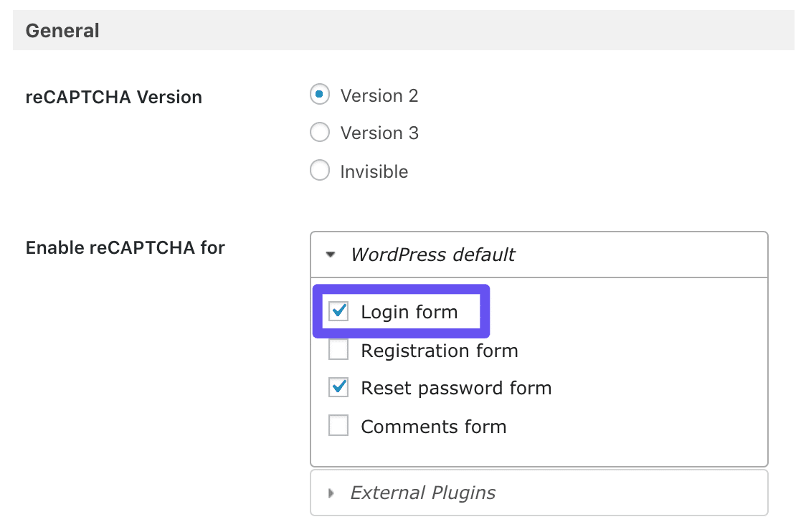Click the Reset password form label
Image resolution: width=806 pixels, height=532 pixels.
(x=457, y=387)
